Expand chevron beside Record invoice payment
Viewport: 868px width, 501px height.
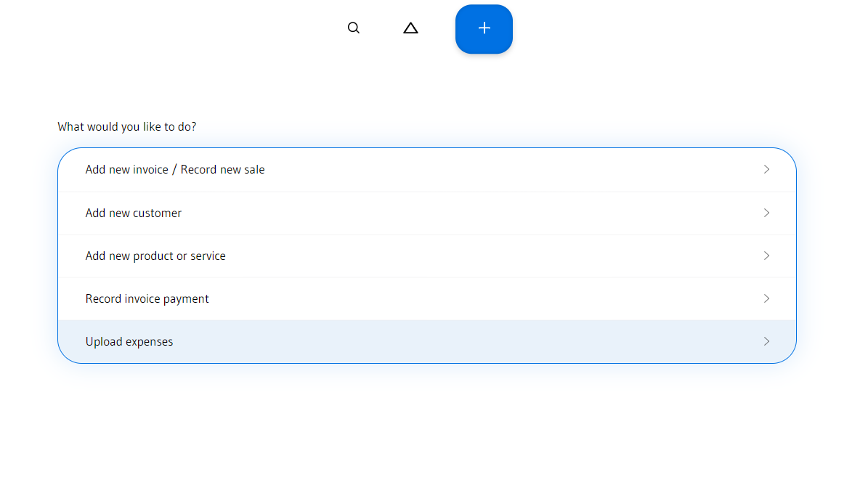coord(766,298)
